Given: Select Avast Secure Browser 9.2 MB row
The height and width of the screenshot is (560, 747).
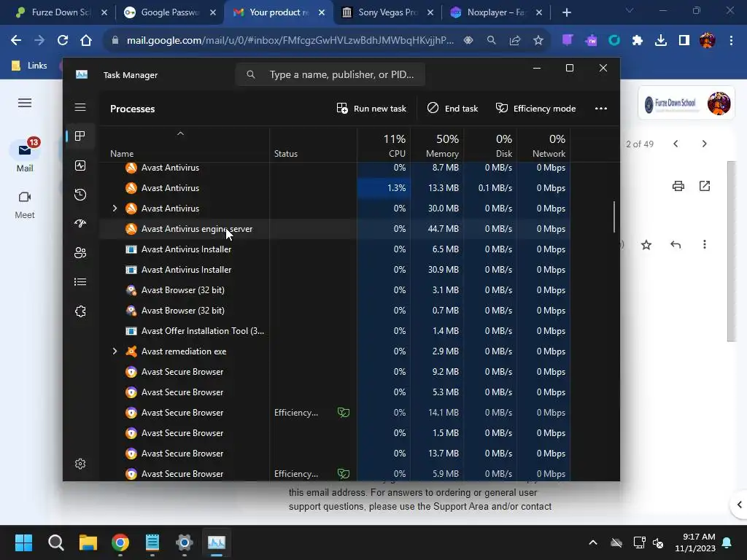Looking at the screenshot, I should point(335,372).
